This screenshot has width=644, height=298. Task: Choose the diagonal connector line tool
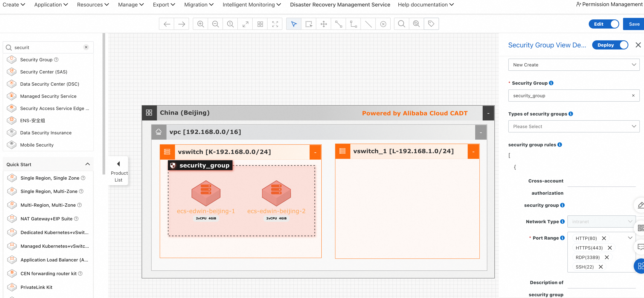(339, 24)
